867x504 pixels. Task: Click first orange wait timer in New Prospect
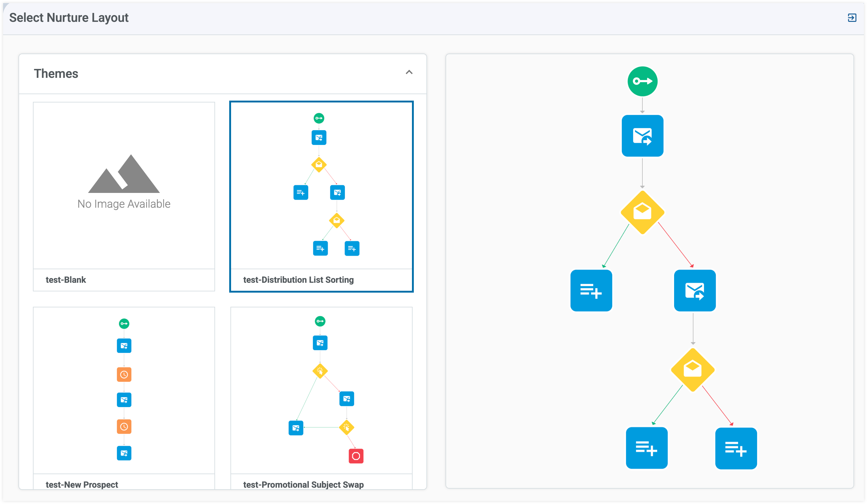tap(124, 374)
